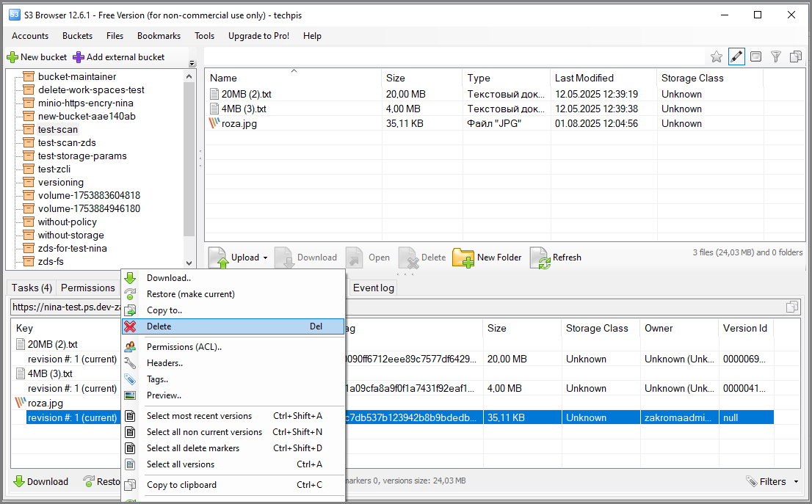
Task: Open the Buckets menu
Action: coord(77,36)
